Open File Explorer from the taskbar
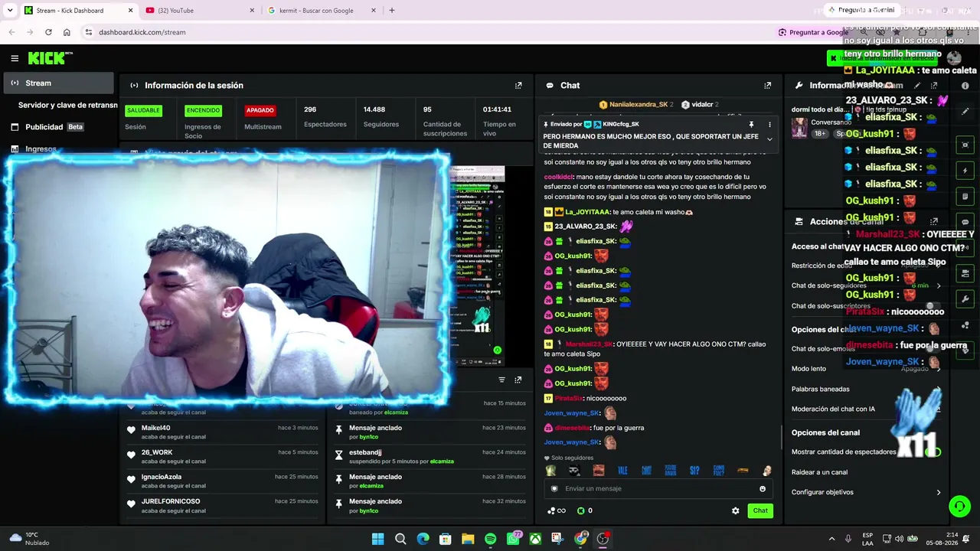 [x=468, y=539]
